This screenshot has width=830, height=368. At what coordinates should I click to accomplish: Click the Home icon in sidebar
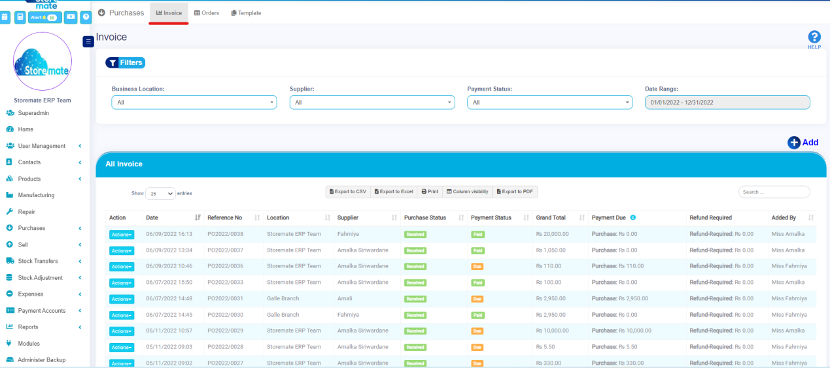click(10, 129)
